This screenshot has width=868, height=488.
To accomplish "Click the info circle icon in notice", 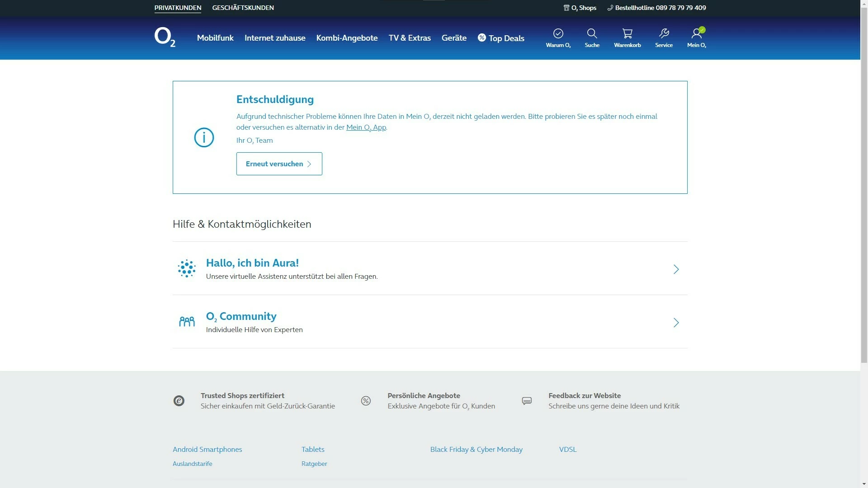I will pyautogui.click(x=204, y=137).
